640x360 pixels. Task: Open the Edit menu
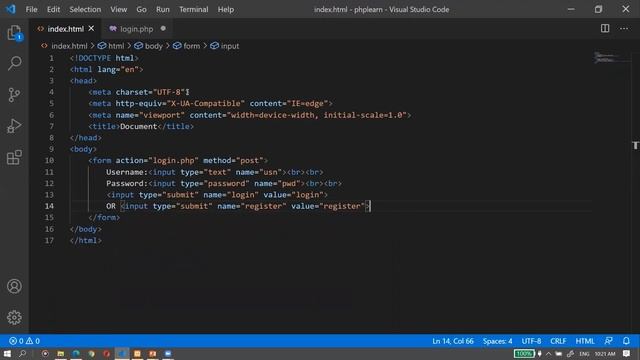tap(53, 9)
